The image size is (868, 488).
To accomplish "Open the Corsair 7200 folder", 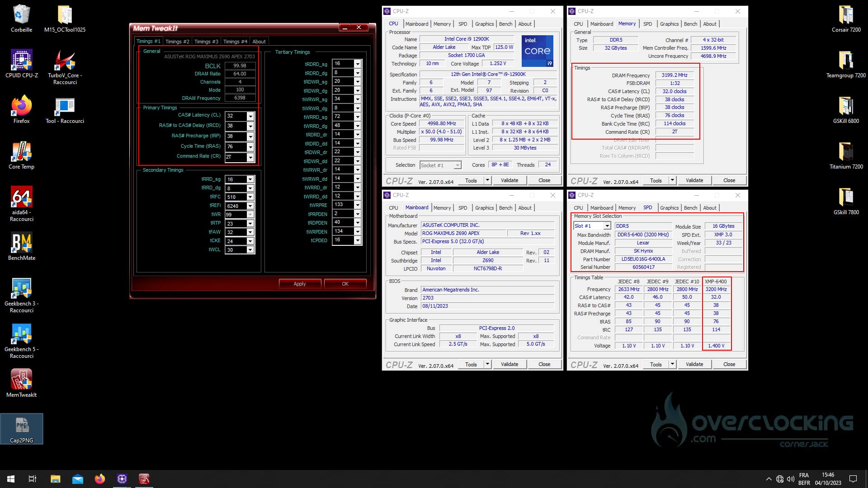I will 846,19.
